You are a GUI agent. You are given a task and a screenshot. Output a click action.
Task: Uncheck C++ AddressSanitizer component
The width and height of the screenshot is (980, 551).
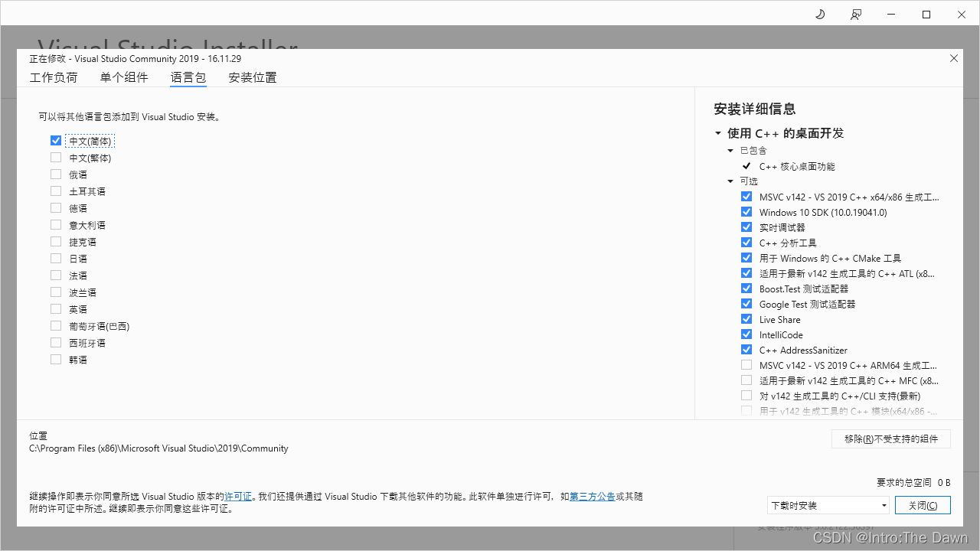coord(746,350)
